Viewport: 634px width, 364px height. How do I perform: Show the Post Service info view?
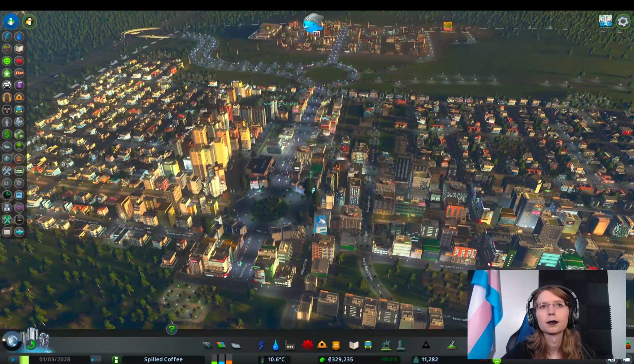tap(7, 232)
